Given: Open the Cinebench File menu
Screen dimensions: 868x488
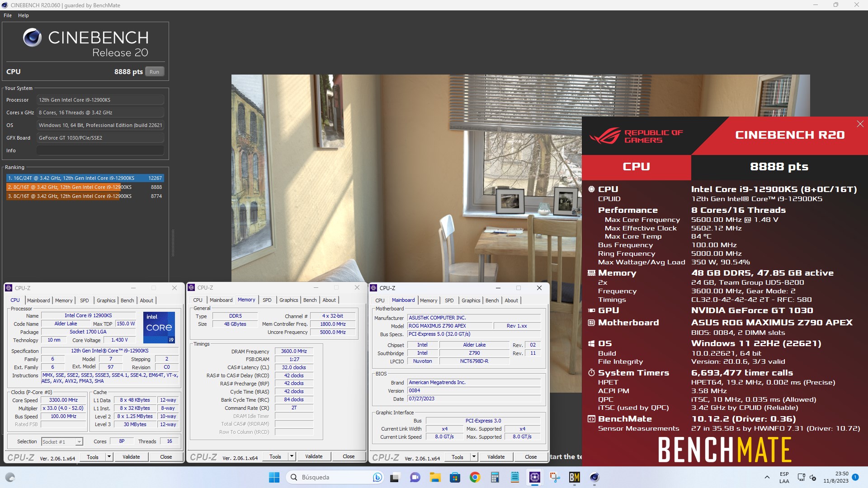Looking at the screenshot, I should (8, 15).
